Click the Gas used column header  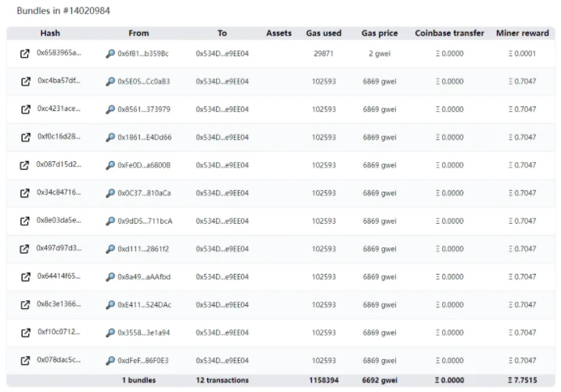(x=324, y=34)
